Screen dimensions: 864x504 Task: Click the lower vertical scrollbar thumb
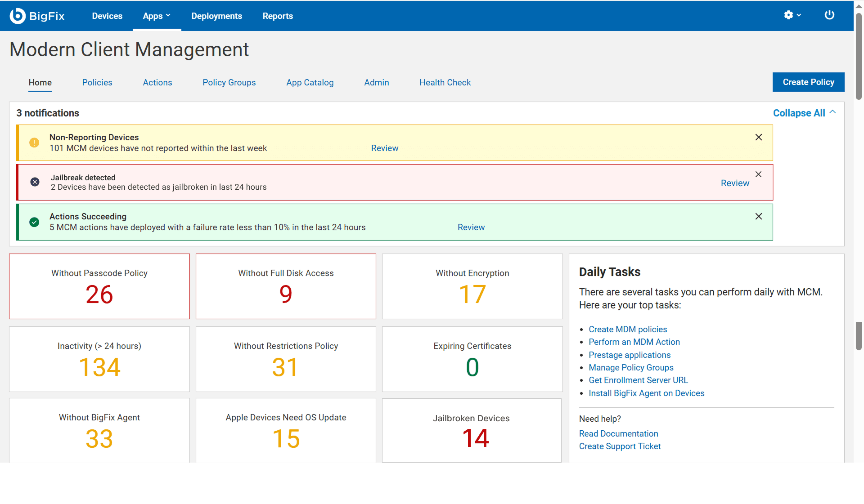(859, 336)
